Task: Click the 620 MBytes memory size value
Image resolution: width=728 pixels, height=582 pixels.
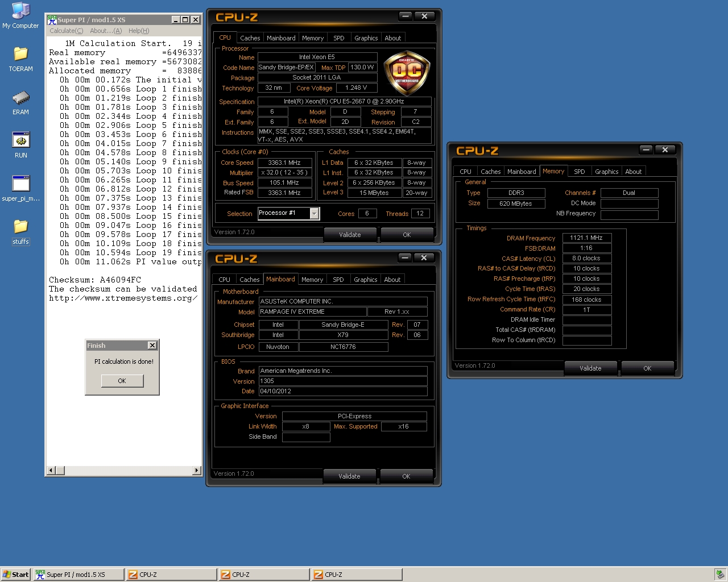Action: coord(516,203)
